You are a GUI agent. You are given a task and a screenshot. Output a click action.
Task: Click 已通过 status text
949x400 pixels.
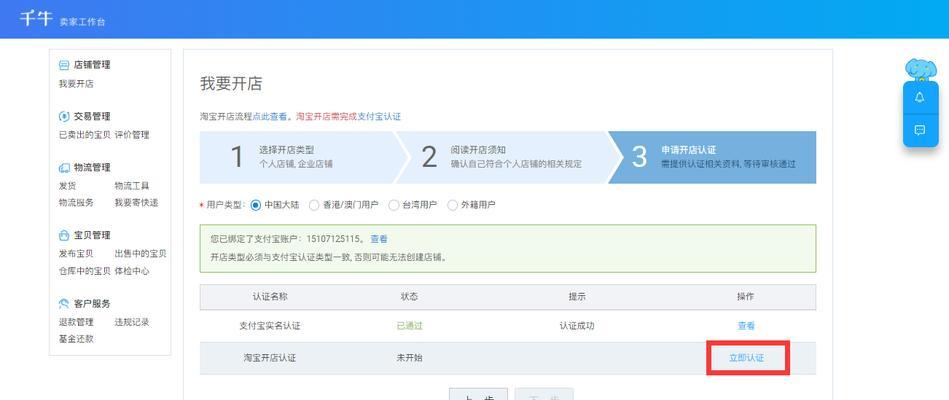[409, 326]
